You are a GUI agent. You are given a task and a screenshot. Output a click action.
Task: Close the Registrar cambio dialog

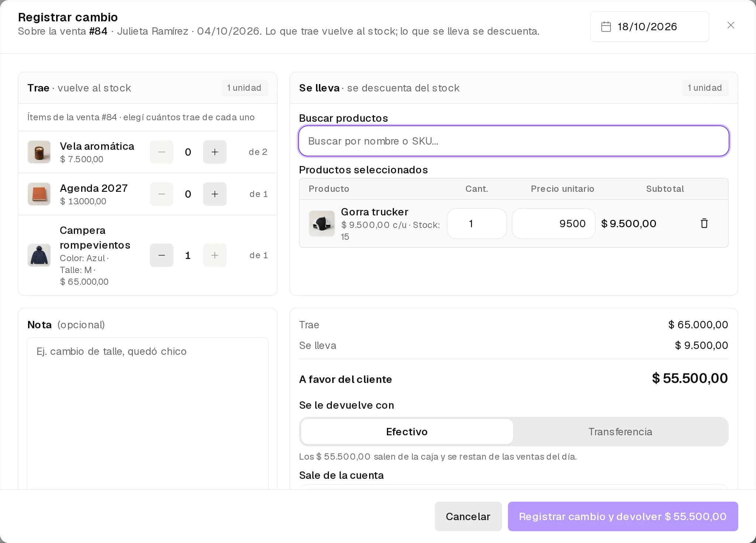point(731,25)
